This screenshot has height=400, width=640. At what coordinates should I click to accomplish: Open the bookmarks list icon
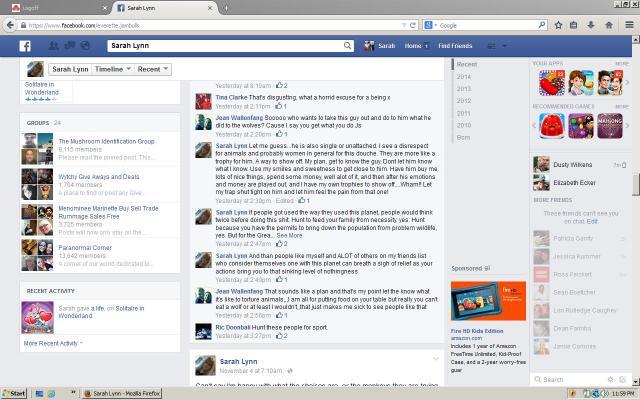pos(573,25)
